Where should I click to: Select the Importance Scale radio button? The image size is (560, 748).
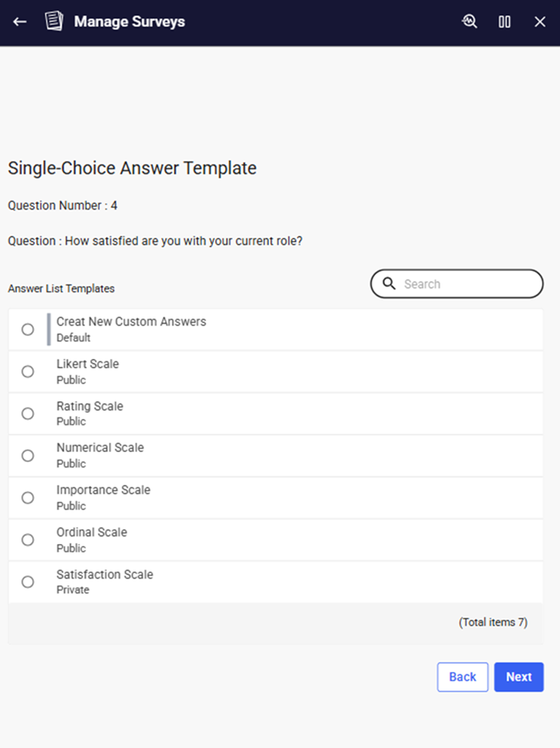point(28,498)
